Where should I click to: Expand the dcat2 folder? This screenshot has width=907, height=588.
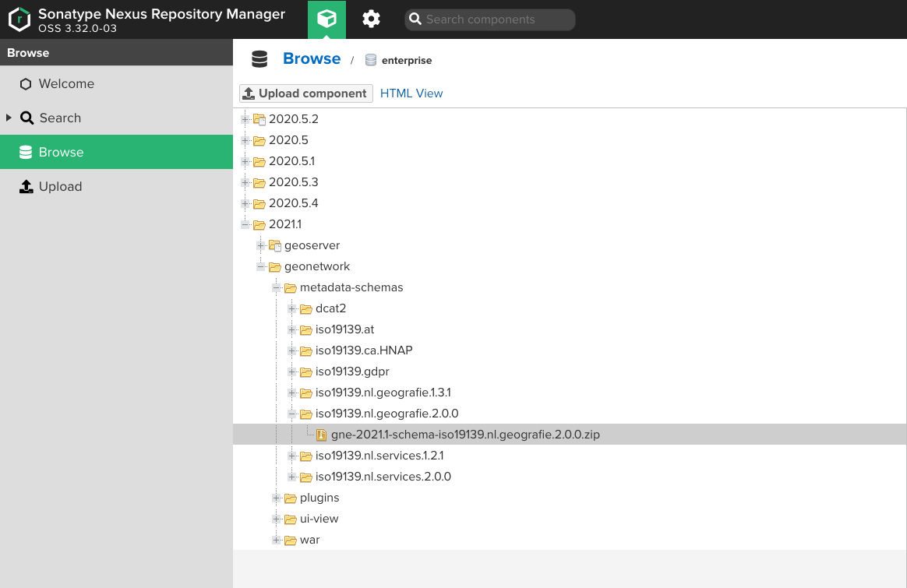click(x=292, y=308)
